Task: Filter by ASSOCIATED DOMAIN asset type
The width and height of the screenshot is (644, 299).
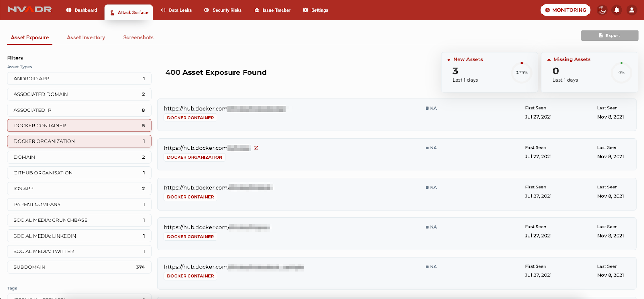Action: tap(79, 94)
